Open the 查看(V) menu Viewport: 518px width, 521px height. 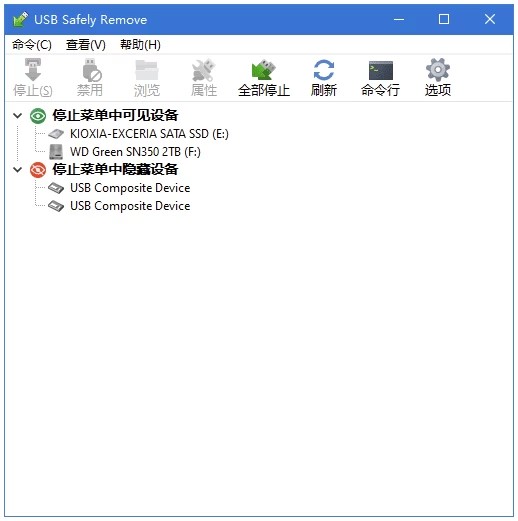pyautogui.click(x=86, y=45)
